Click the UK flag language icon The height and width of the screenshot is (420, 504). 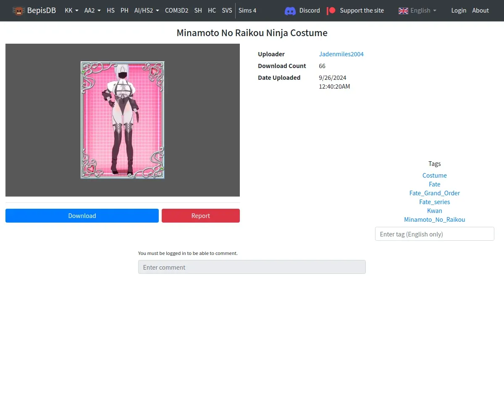tap(403, 10)
